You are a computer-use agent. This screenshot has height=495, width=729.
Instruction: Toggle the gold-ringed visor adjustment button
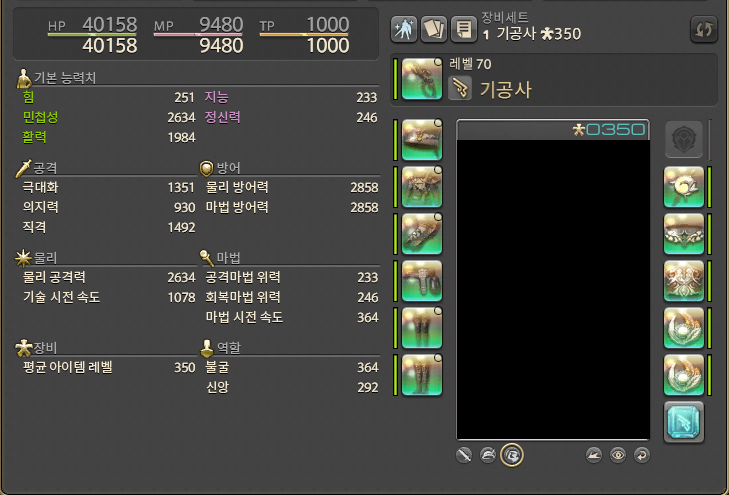tap(512, 455)
